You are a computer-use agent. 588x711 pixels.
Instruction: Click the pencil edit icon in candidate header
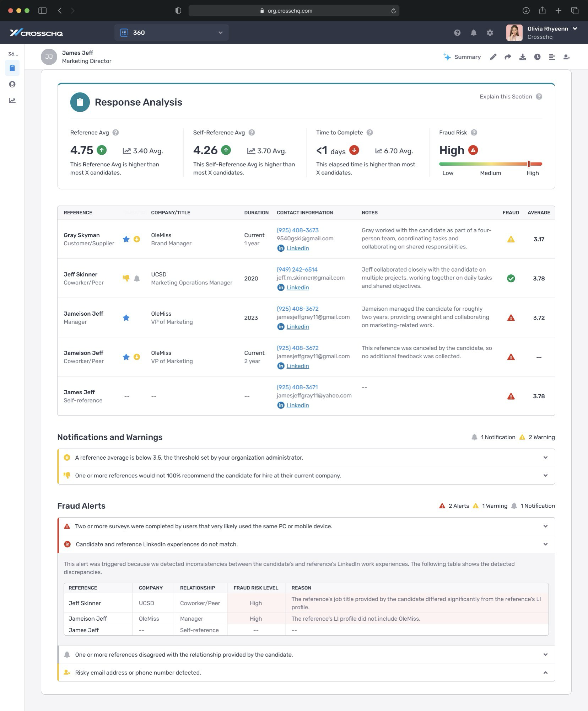493,57
